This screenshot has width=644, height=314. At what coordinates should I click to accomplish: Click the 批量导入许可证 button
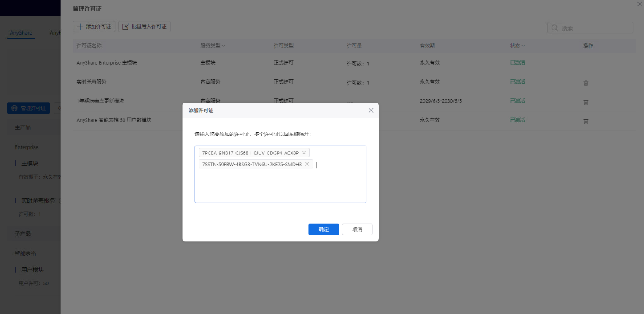coord(144,27)
